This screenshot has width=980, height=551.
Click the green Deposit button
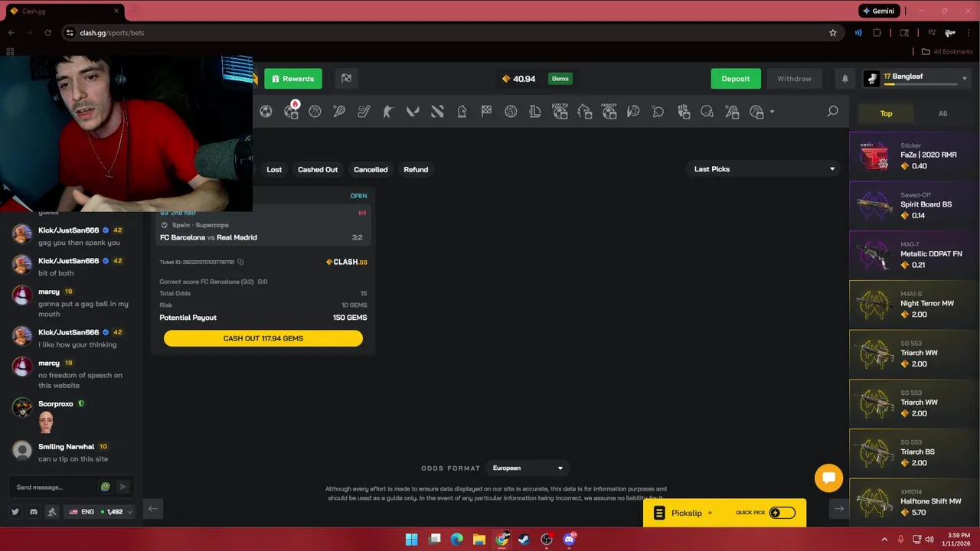tap(736, 79)
